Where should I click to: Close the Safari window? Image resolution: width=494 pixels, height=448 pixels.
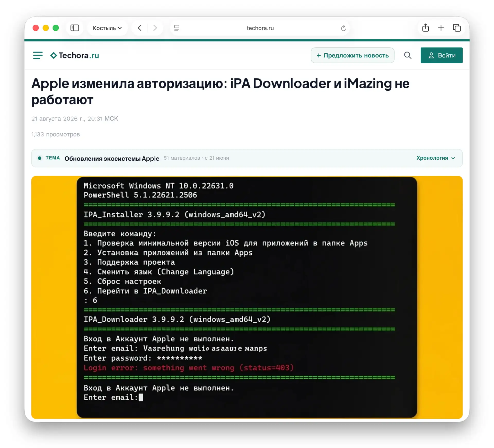(36, 28)
